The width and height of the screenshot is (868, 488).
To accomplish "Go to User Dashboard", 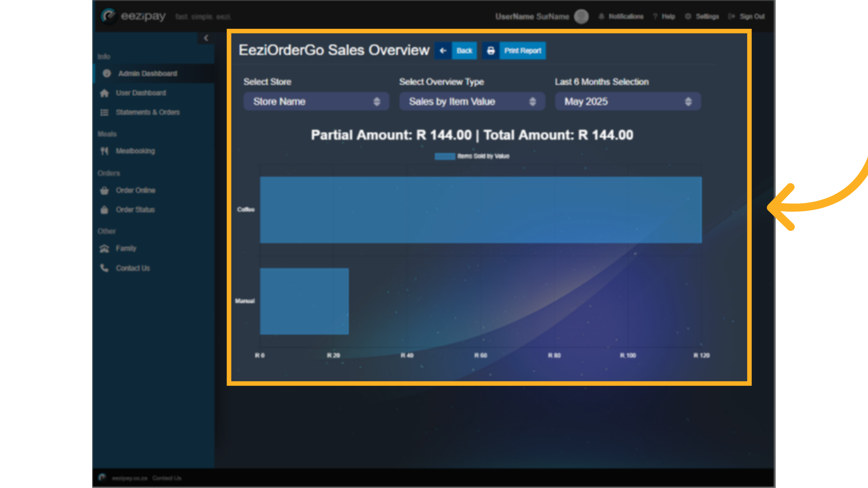I will point(141,93).
